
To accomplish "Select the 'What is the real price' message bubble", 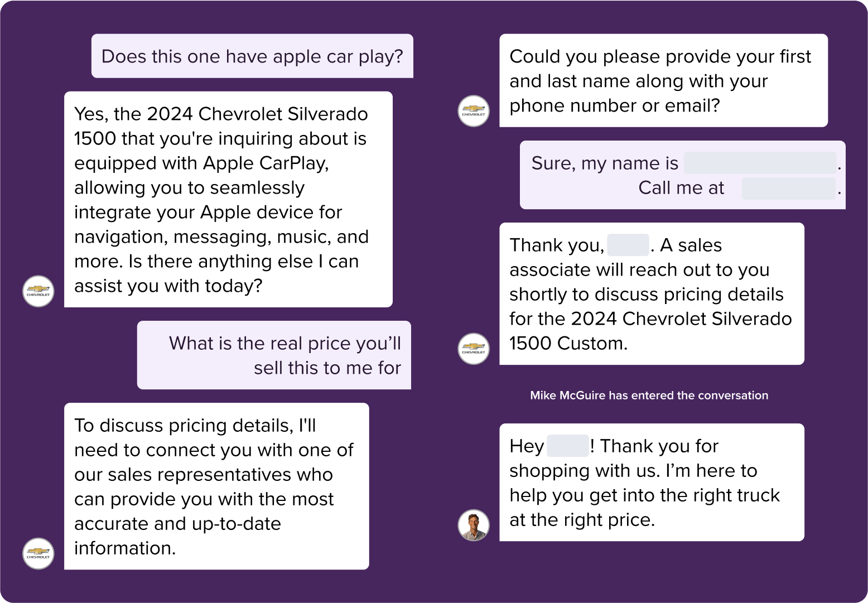I will coord(274,355).
